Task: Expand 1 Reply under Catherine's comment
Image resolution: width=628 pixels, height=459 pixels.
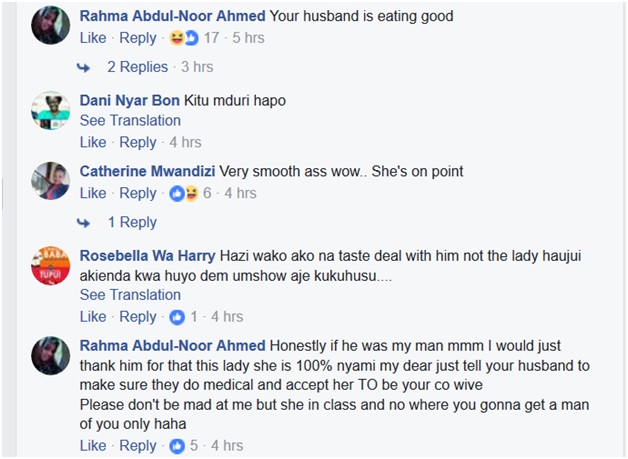Action: 132,223
